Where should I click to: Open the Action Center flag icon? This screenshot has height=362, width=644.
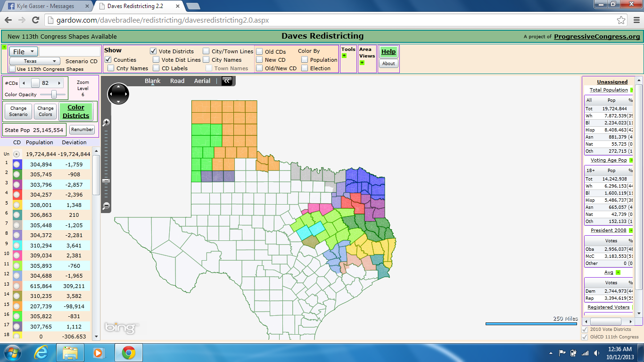click(562, 353)
